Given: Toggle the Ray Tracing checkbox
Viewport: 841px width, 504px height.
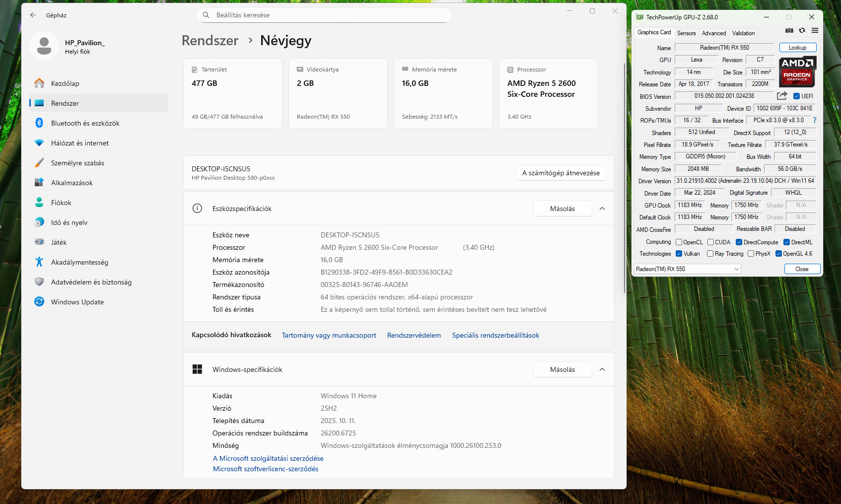Looking at the screenshot, I should [x=710, y=254].
